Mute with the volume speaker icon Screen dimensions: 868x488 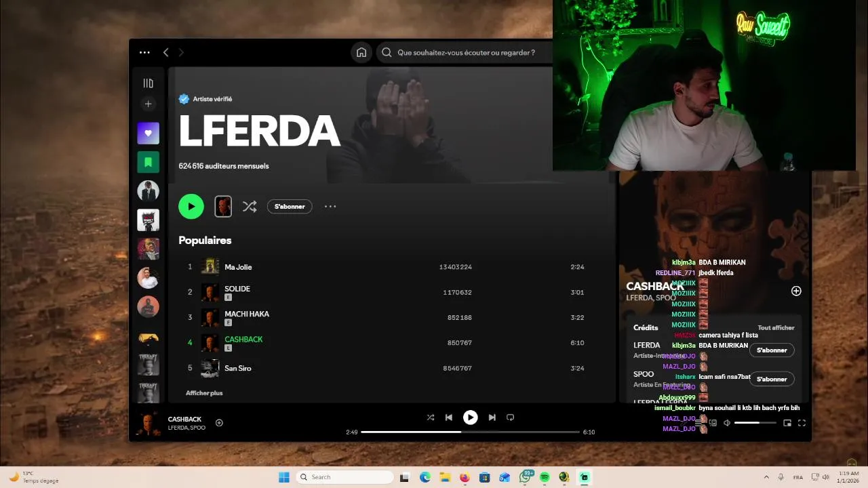726,423
